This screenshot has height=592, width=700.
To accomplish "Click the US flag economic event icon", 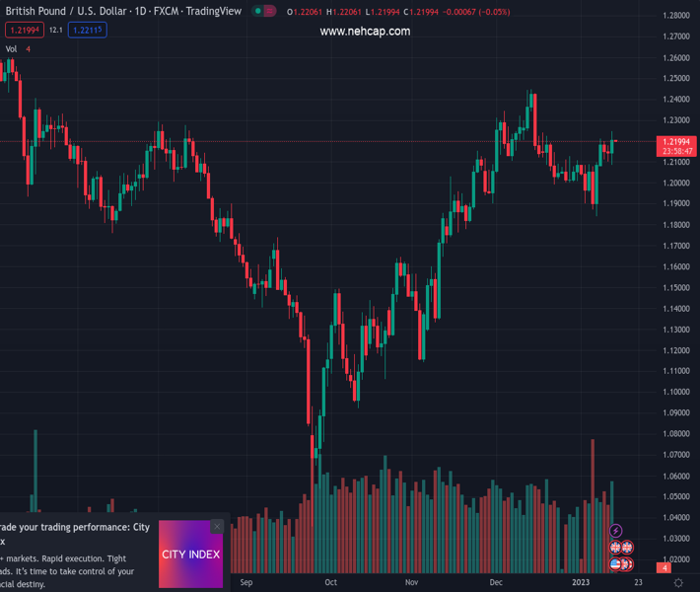I will point(615,564).
